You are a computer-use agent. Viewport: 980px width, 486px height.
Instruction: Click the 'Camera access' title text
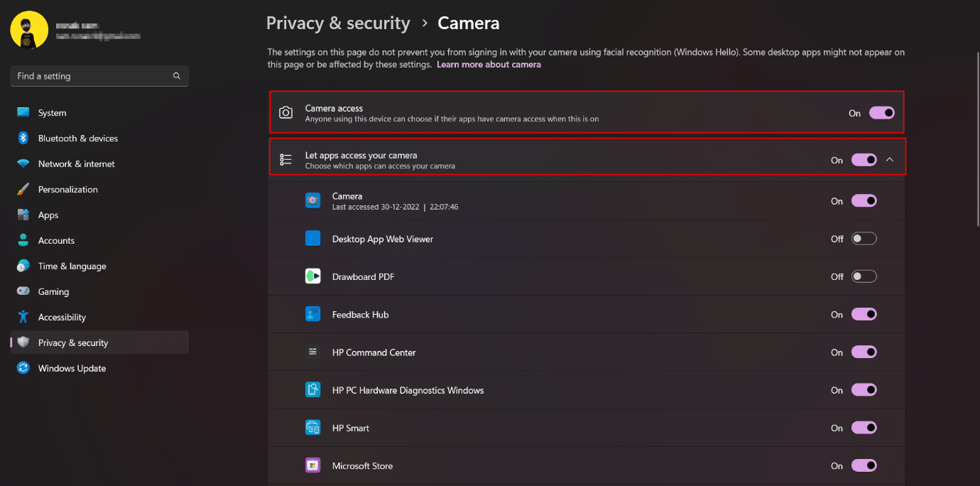(334, 108)
